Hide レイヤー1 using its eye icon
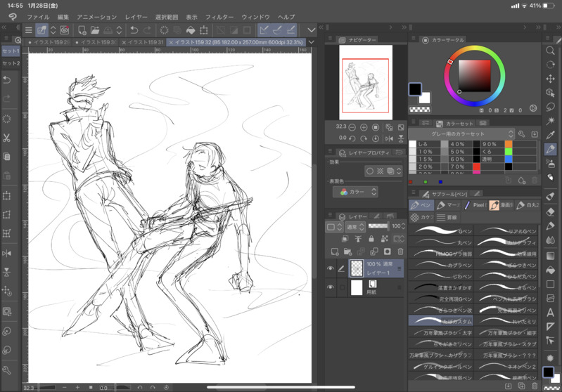This screenshot has height=392, width=562. (330, 268)
